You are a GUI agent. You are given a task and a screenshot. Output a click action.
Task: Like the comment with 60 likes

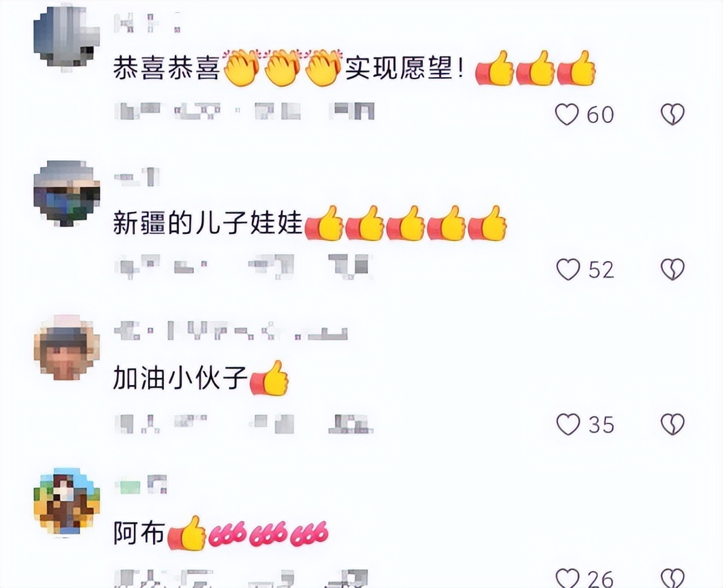[x=567, y=114]
